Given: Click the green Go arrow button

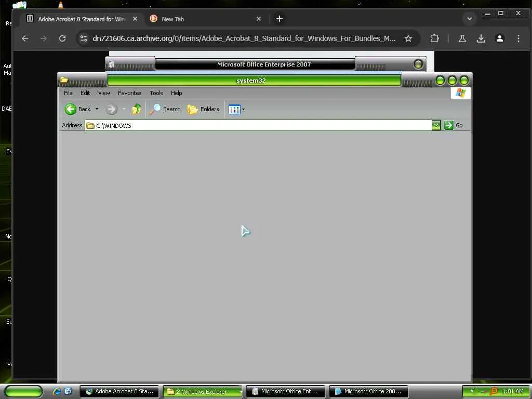Looking at the screenshot, I should [448, 125].
